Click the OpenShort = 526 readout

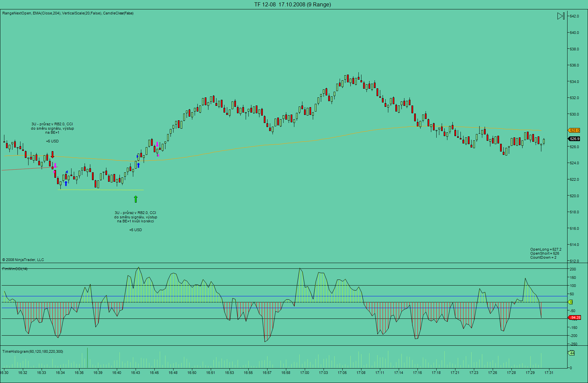pos(545,253)
